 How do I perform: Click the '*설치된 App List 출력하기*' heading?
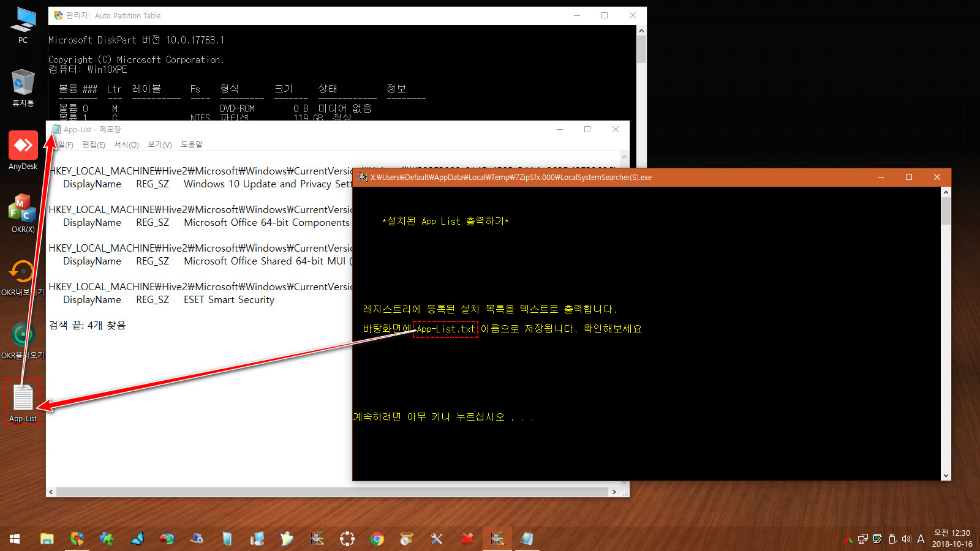pos(445,221)
